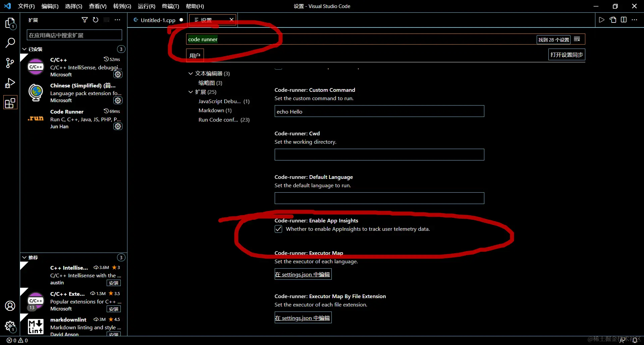Open the 转到(G) menu
Screen dimensions: 644x345
(x=122, y=6)
